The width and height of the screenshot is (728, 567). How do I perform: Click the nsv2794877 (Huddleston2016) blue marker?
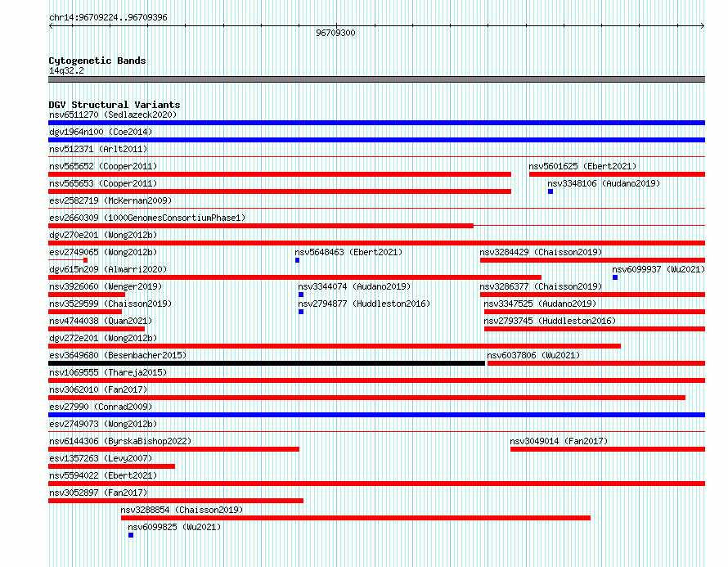point(301,312)
